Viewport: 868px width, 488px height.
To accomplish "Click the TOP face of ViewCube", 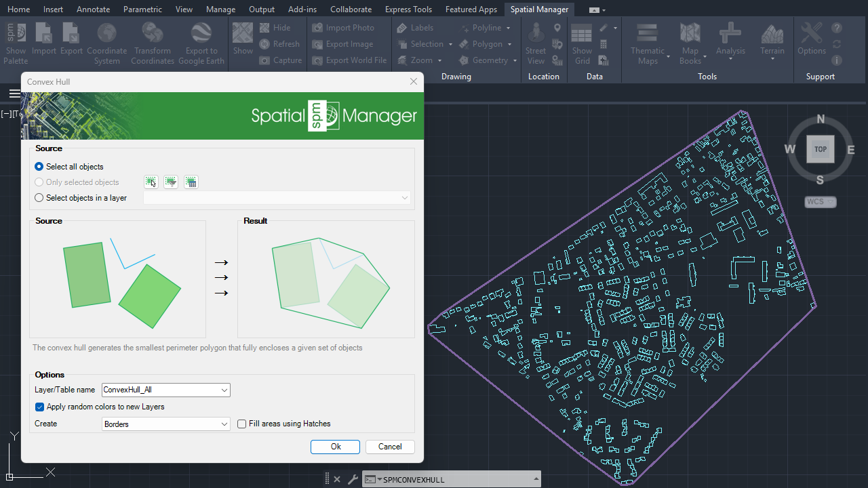I will tap(821, 149).
